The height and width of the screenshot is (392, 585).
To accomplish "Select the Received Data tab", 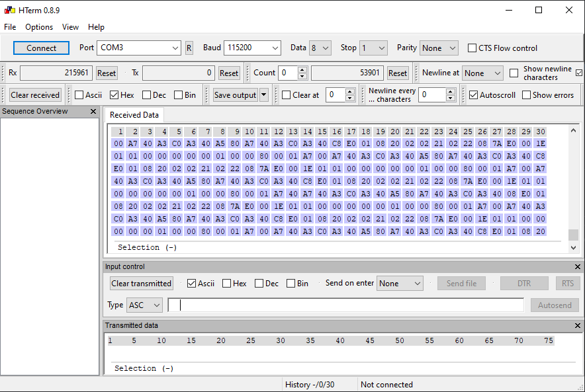I will (134, 115).
